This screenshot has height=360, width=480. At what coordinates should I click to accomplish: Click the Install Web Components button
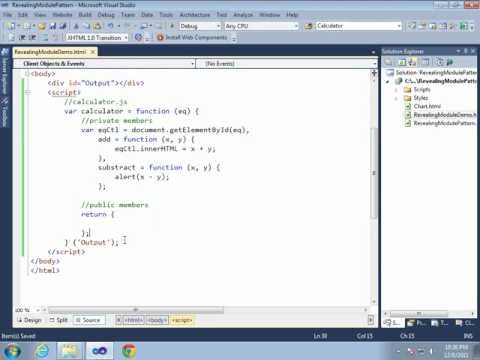(192, 37)
